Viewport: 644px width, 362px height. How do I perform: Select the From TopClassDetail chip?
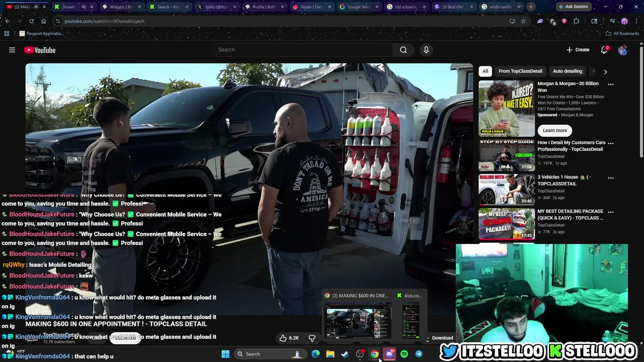(x=520, y=71)
